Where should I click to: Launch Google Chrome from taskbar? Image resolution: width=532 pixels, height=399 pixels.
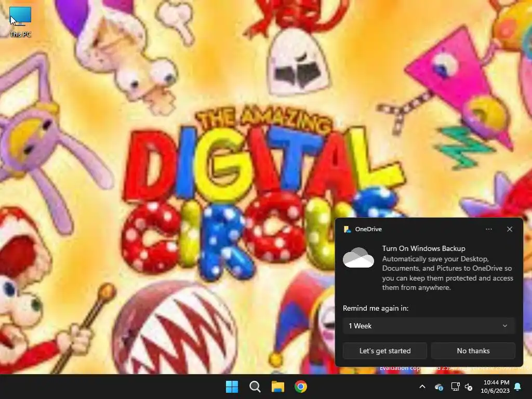click(301, 387)
